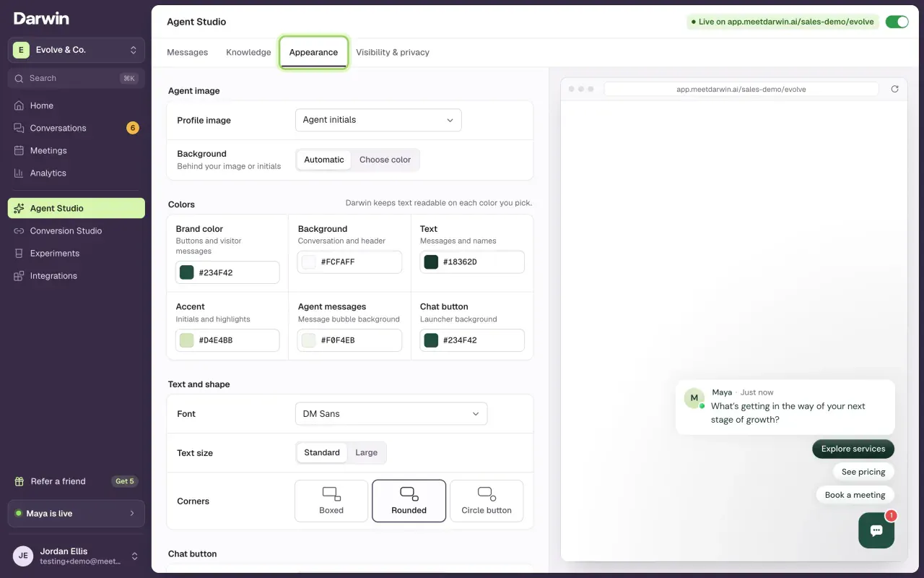This screenshot has height=578, width=924.
Task: Click the Explore services button
Action: [x=853, y=449]
